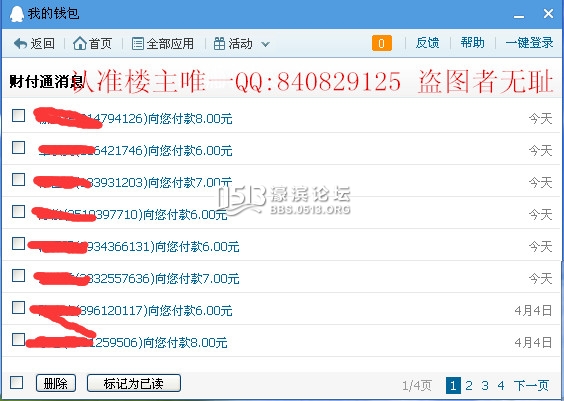Select the 4月4日 message paying 8.00元
This screenshot has height=401, width=564.
18,340
